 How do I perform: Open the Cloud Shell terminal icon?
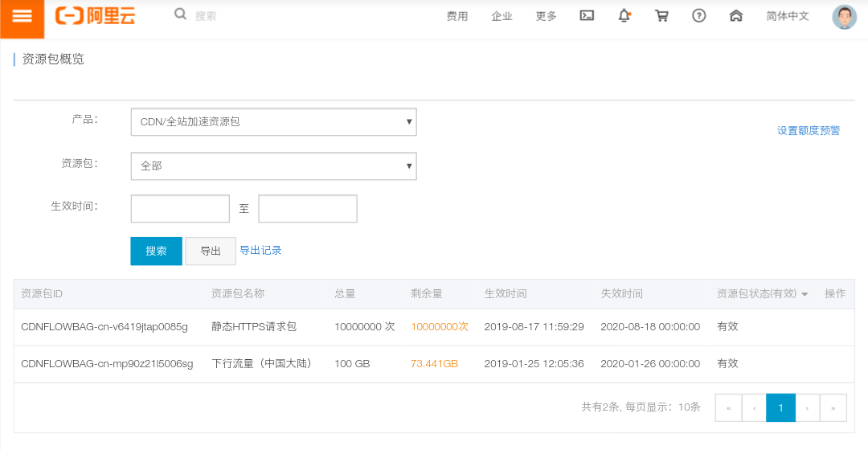pos(587,15)
